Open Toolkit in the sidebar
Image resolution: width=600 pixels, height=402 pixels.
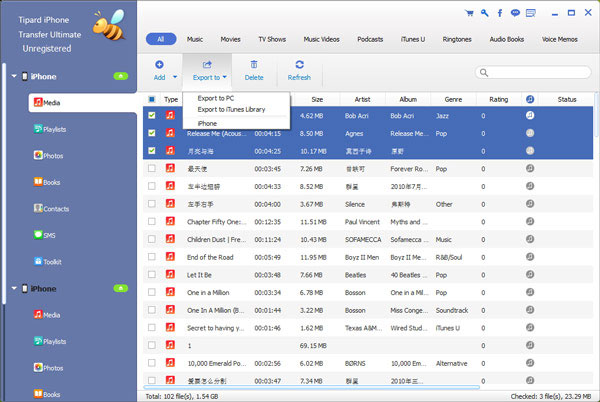point(48,262)
